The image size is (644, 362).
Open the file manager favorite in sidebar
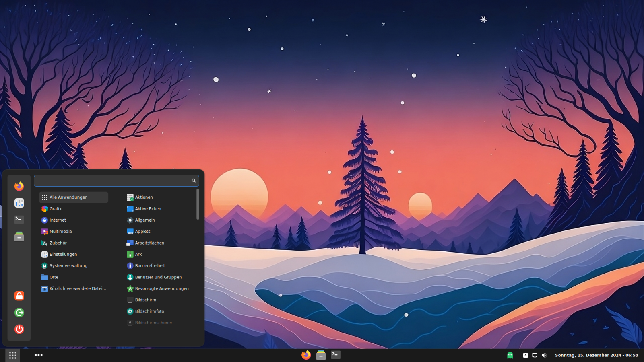coord(19,237)
